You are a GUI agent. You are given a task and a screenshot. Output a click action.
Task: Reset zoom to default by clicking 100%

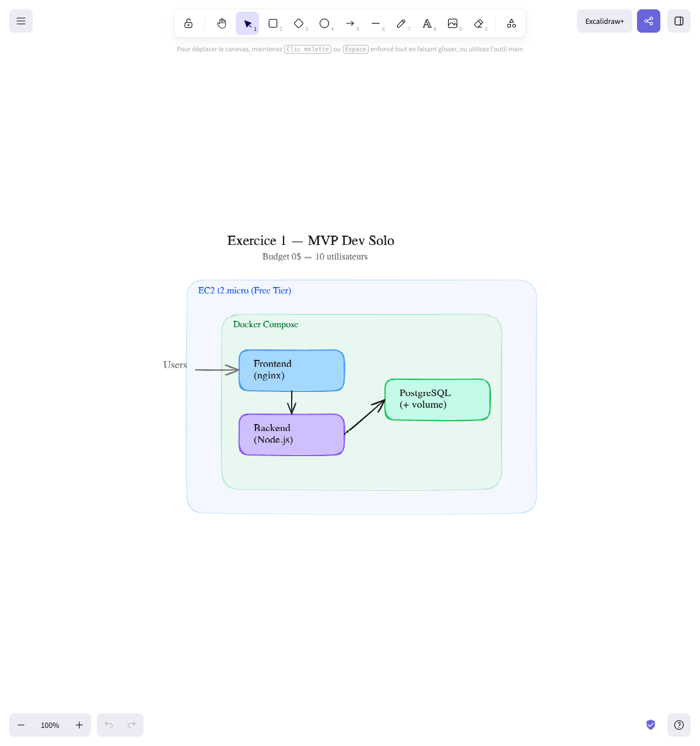pyautogui.click(x=50, y=725)
